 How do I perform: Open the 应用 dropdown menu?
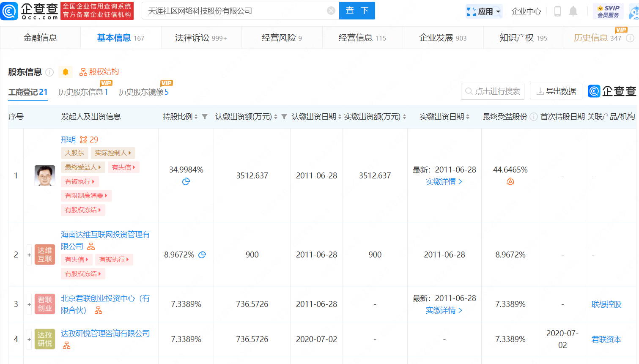click(x=484, y=11)
